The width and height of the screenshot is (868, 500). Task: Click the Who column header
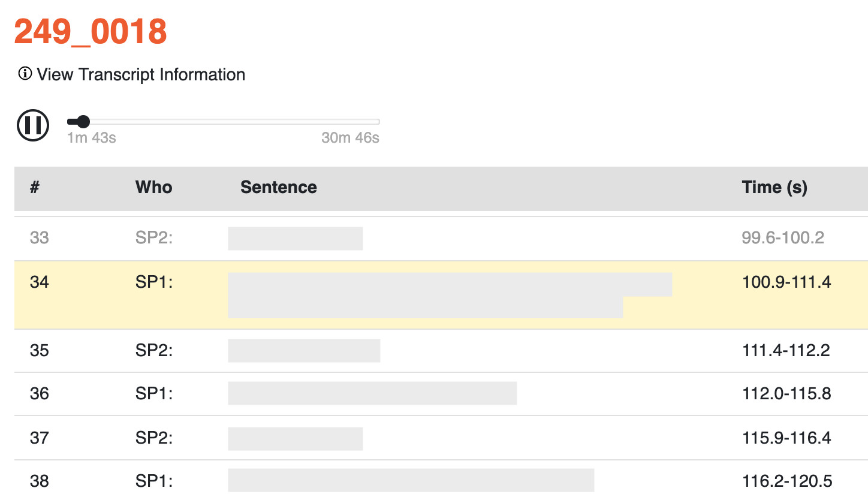(x=154, y=187)
